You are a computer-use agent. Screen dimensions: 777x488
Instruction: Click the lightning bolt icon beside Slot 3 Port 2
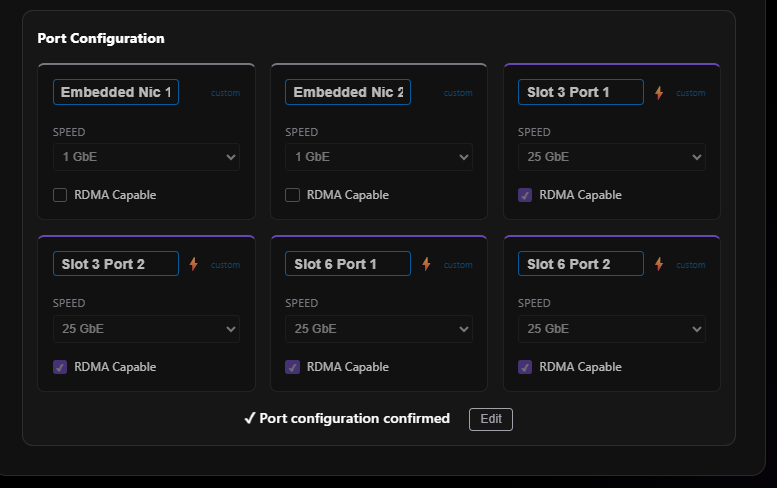[x=194, y=264]
